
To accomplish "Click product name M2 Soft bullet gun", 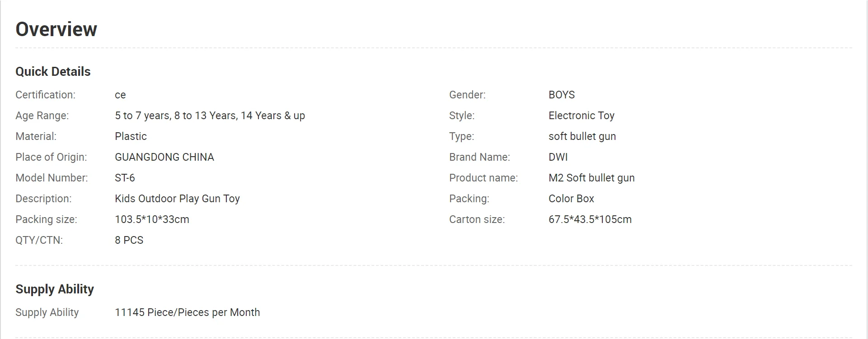I will pyautogui.click(x=591, y=178).
